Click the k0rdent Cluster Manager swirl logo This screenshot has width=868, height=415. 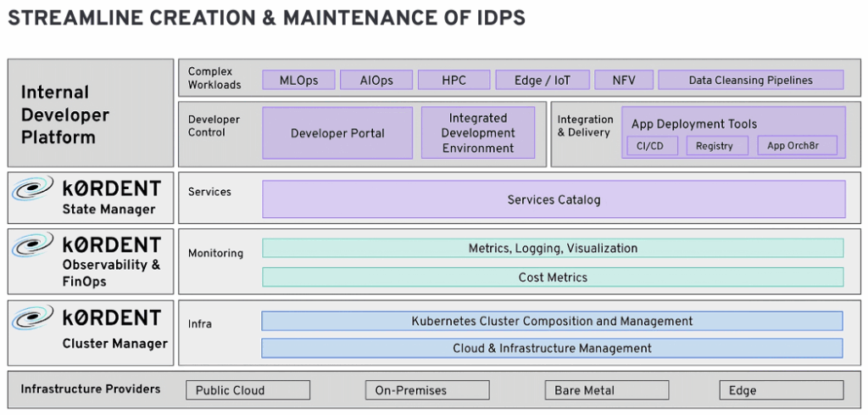click(33, 317)
